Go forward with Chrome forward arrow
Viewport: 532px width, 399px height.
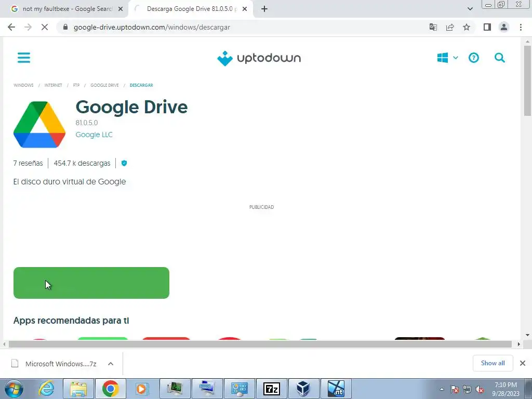click(28, 27)
